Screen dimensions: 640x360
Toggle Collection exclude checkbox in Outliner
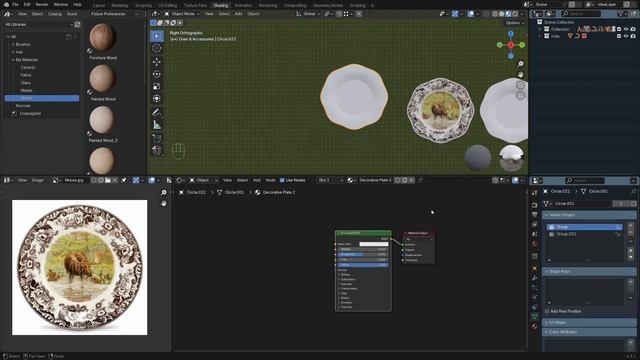[619, 29]
